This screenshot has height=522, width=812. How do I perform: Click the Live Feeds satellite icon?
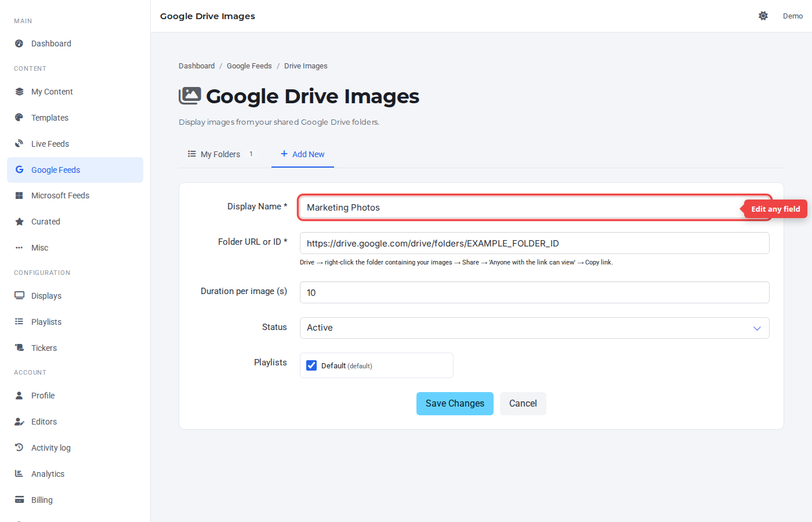coord(19,144)
